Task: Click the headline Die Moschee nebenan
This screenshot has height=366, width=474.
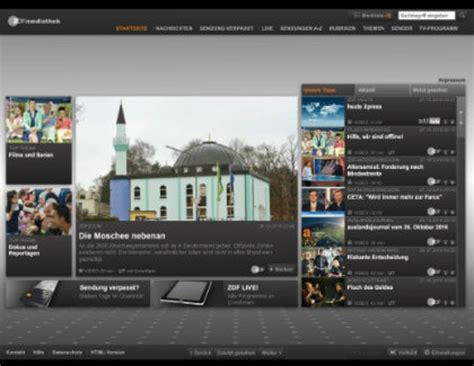Action: (x=122, y=236)
